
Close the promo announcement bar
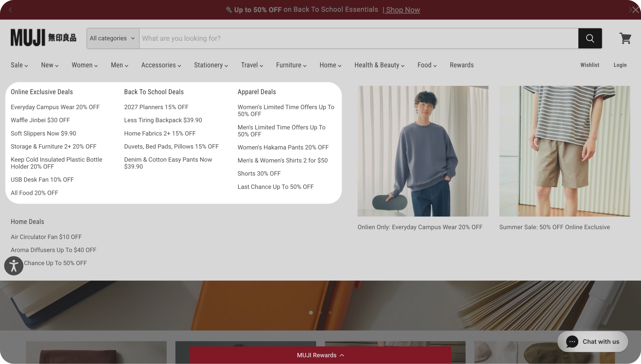636,10
